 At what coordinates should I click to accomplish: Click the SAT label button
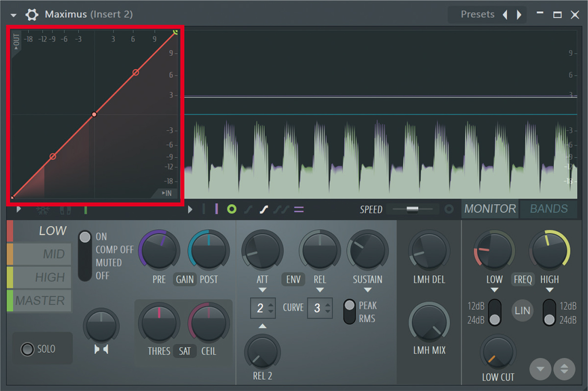185,351
